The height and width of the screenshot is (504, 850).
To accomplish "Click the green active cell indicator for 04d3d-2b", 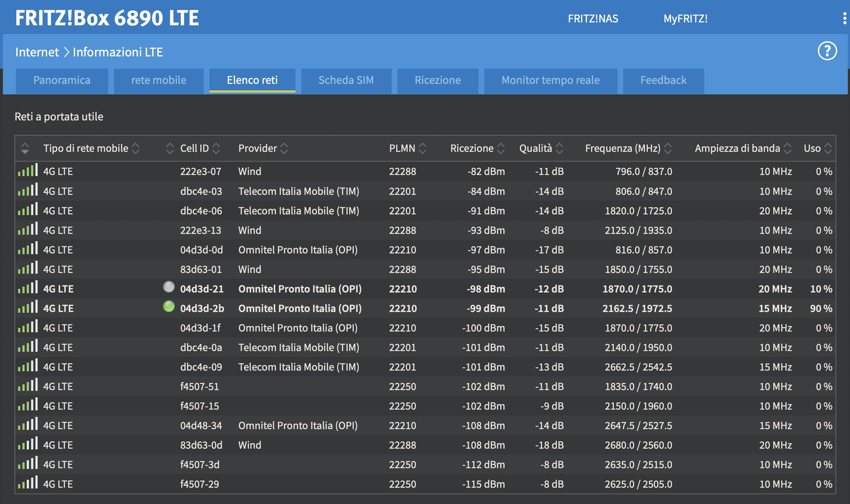I will [x=169, y=307].
